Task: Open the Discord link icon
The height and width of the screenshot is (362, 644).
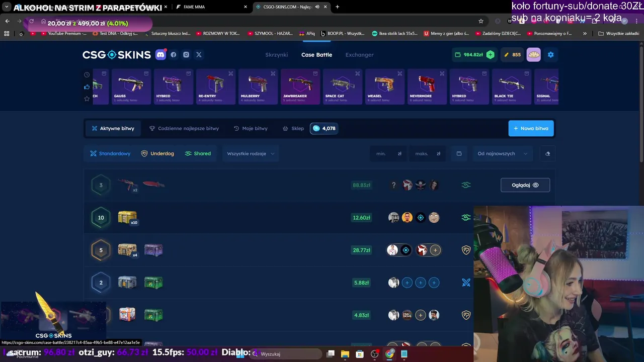Action: pos(160,55)
